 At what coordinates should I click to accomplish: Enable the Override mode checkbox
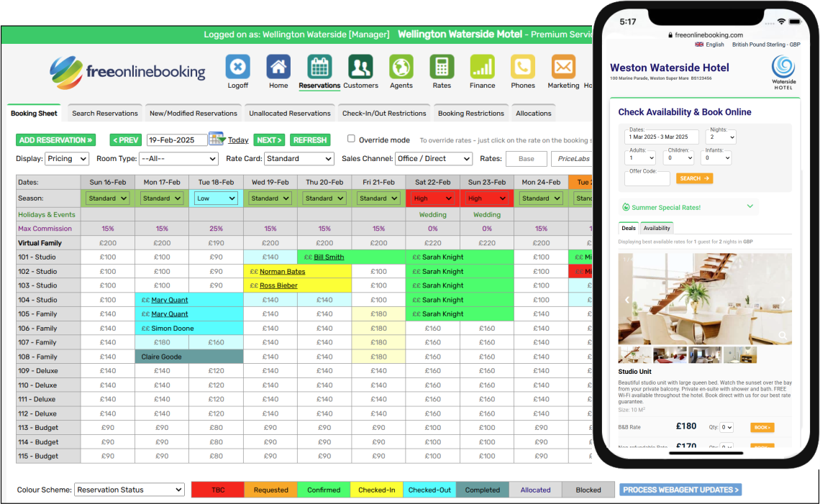pyautogui.click(x=352, y=139)
